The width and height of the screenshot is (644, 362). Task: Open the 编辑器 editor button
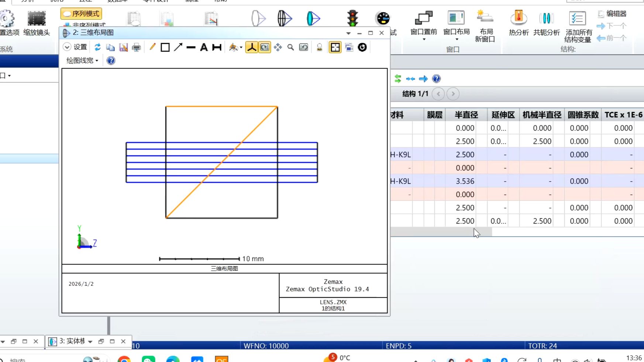612,14
